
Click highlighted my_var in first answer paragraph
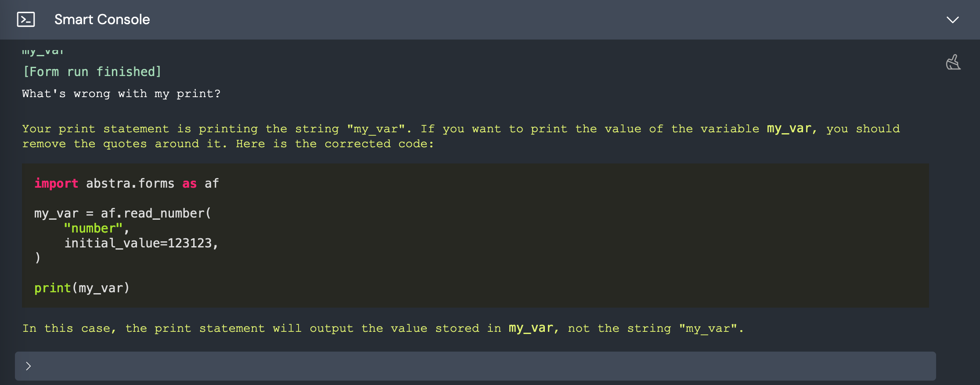[x=789, y=129]
